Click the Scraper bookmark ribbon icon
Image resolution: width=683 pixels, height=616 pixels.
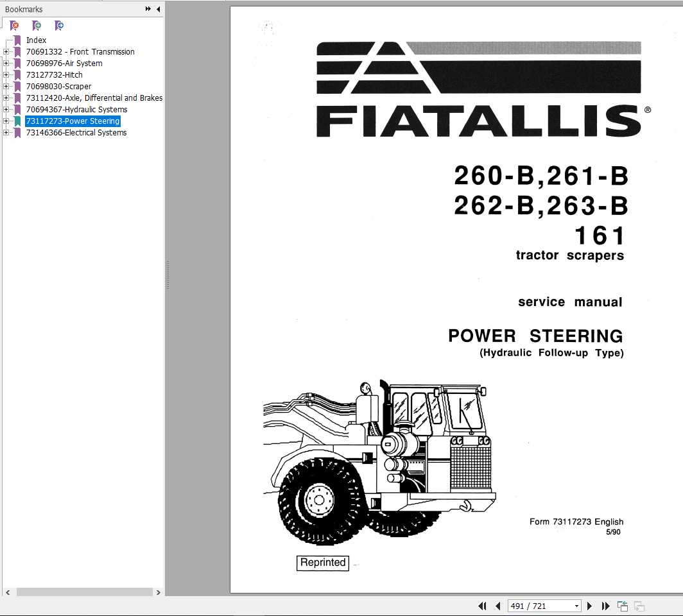[17, 86]
